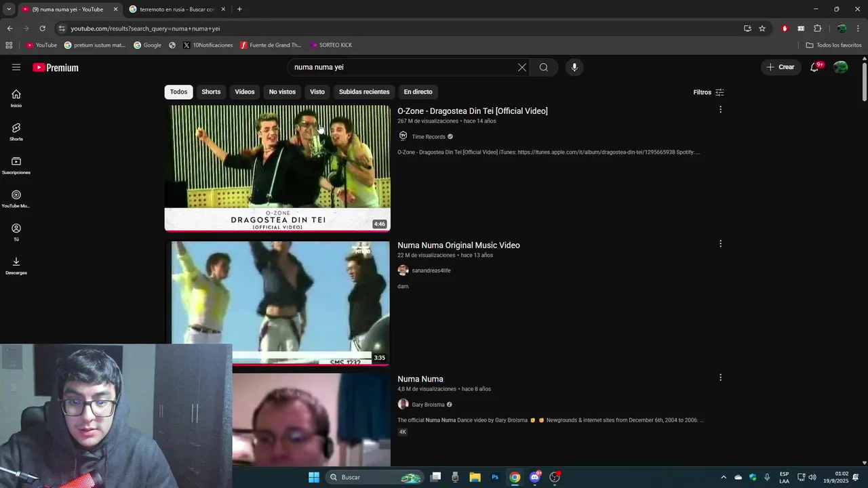Image resolution: width=868 pixels, height=488 pixels.
Task: Open the Todos los favoritos folder
Action: 833,45
